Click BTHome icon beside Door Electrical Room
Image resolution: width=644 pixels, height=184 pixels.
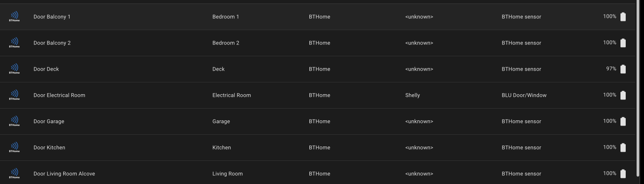pyautogui.click(x=14, y=95)
